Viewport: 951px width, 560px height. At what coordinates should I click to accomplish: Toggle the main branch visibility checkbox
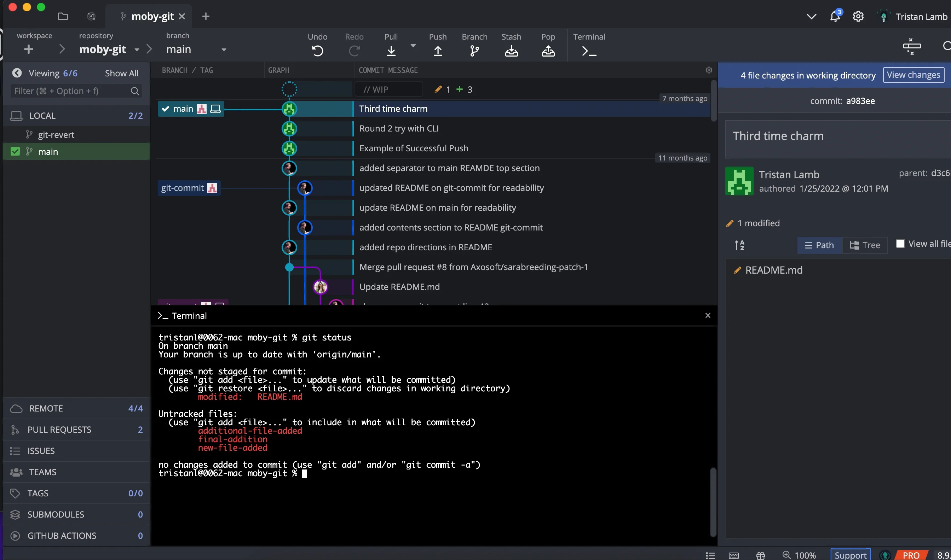pyautogui.click(x=15, y=152)
